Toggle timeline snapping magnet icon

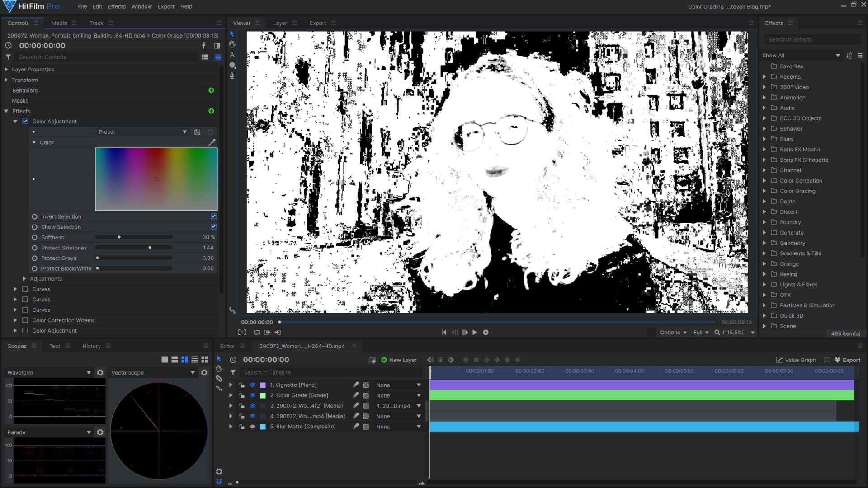click(x=219, y=481)
